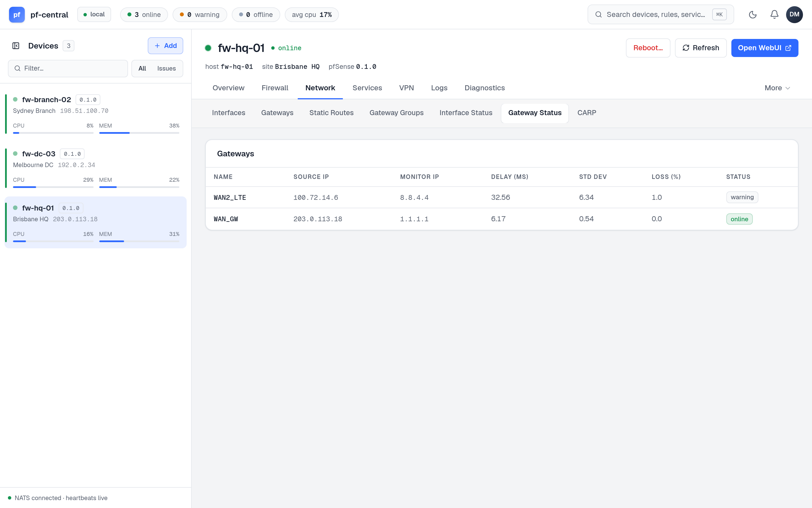The height and width of the screenshot is (508, 812).
Task: Click the device Filter input field
Action: [x=68, y=68]
